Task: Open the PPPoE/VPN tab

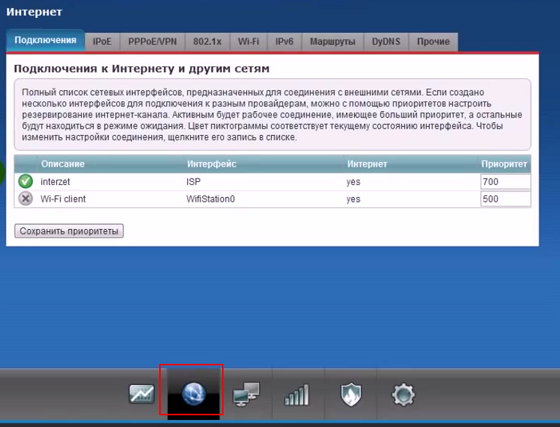Action: pyautogui.click(x=152, y=42)
